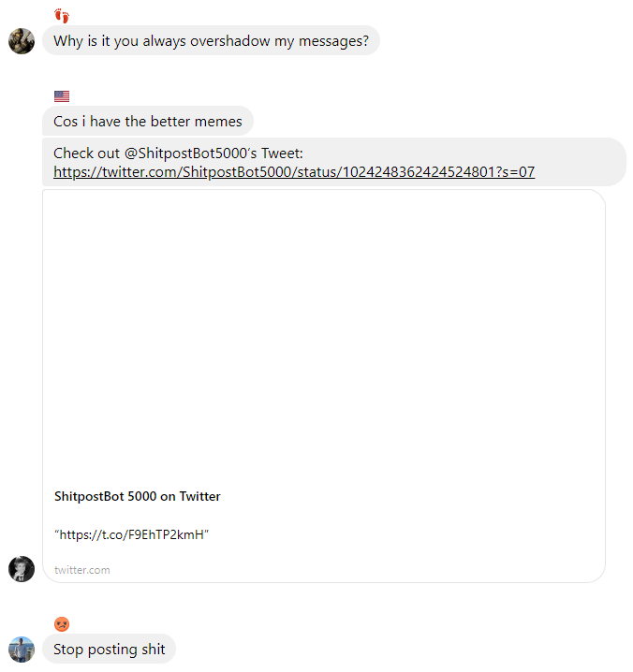Click the twitter.com domain label on the card

(82, 570)
